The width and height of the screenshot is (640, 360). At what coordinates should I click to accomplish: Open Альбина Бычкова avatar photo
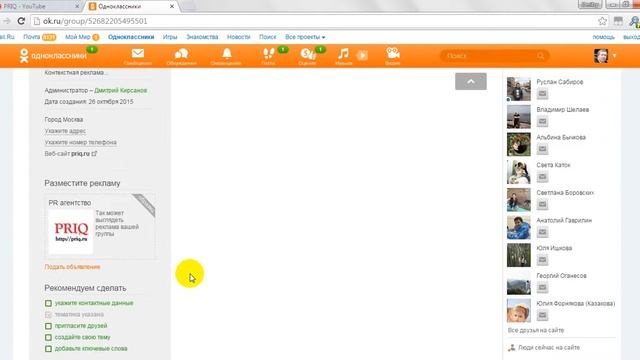coord(519,144)
